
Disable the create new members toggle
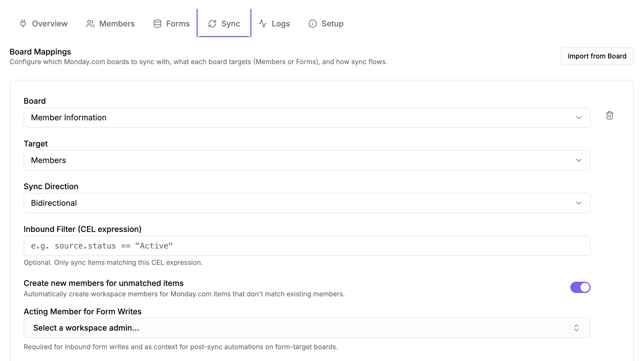tap(580, 287)
